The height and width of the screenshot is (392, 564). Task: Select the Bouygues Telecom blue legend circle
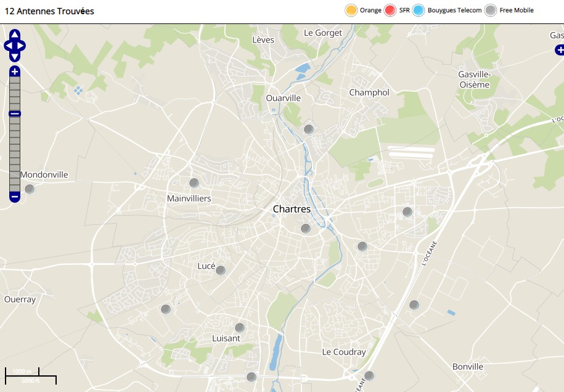419,10
